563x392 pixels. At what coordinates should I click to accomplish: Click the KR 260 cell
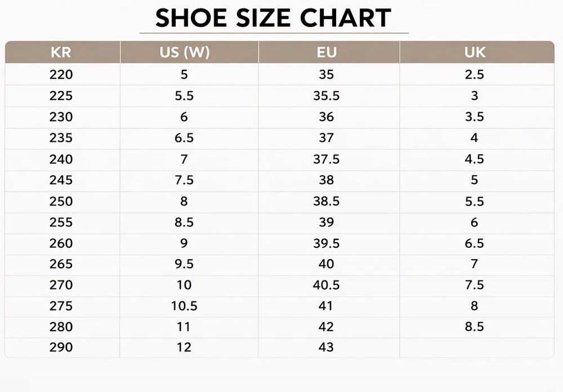[x=61, y=243]
